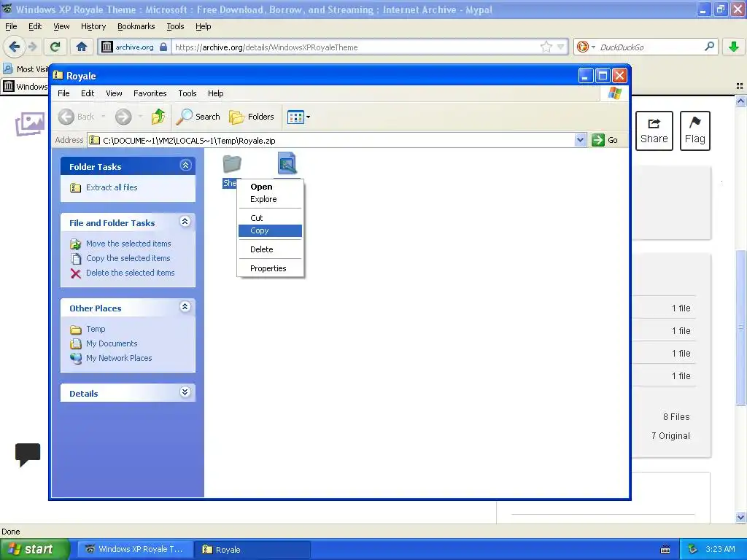Viewport: 747px width, 560px height.
Task: Collapse the Folder Tasks panel
Action: (185, 166)
